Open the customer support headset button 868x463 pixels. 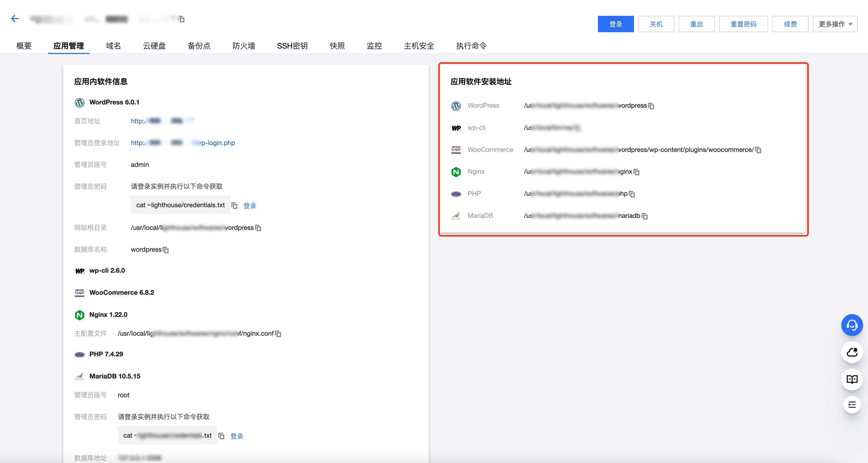pyautogui.click(x=852, y=325)
